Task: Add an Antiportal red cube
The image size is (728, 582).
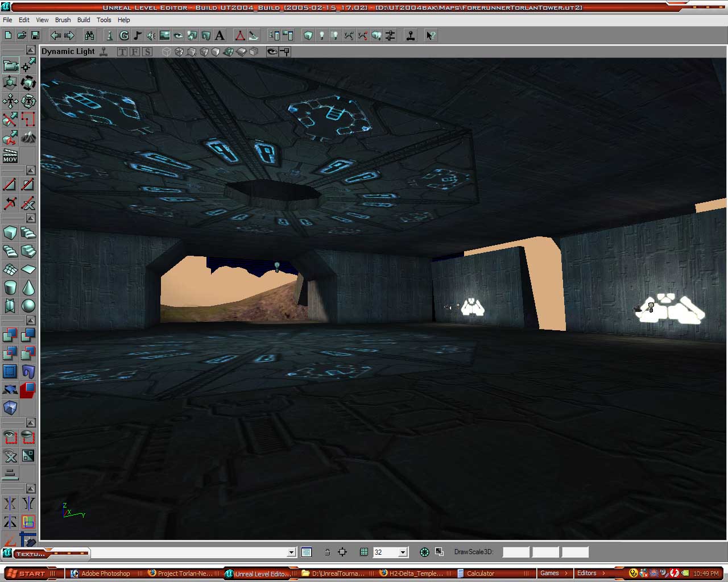Action: 28,389
